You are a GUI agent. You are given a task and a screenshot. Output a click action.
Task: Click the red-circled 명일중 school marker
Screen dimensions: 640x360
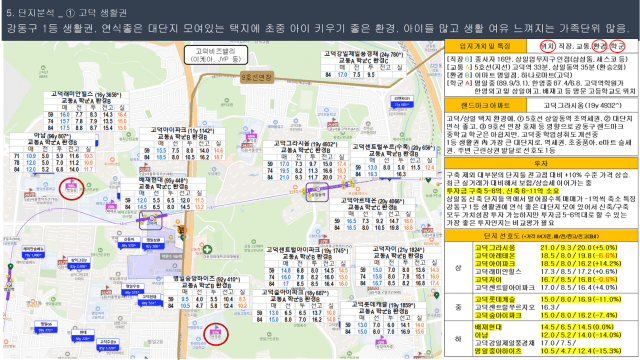click(71, 189)
